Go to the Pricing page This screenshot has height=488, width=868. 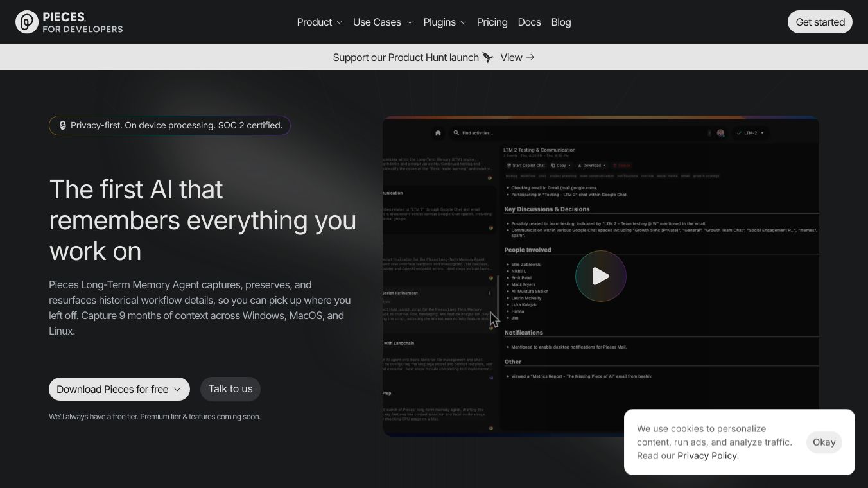tap(492, 22)
